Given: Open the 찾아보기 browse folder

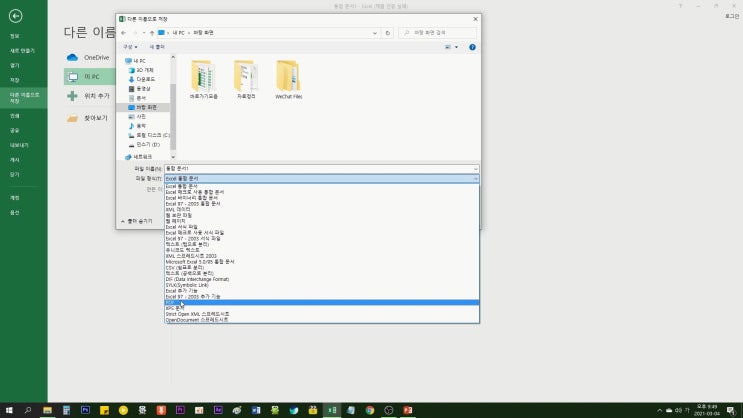Looking at the screenshot, I should pyautogui.click(x=89, y=118).
